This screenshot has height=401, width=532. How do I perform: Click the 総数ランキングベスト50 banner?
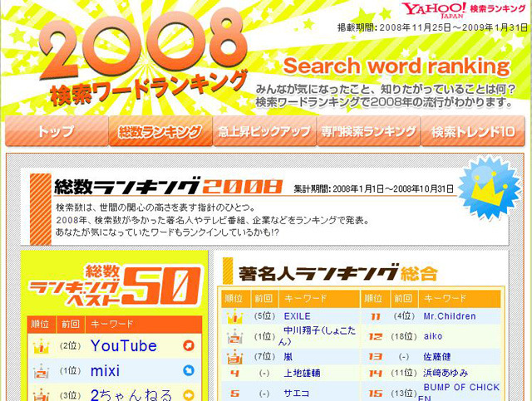pyautogui.click(x=115, y=285)
